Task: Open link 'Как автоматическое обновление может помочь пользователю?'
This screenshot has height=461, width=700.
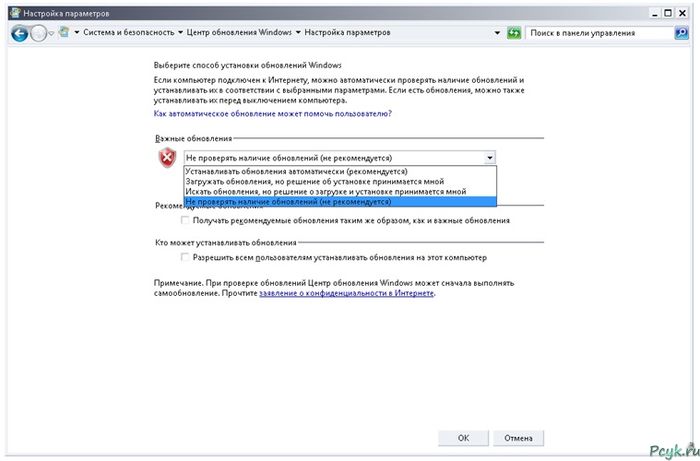Action: click(273, 114)
